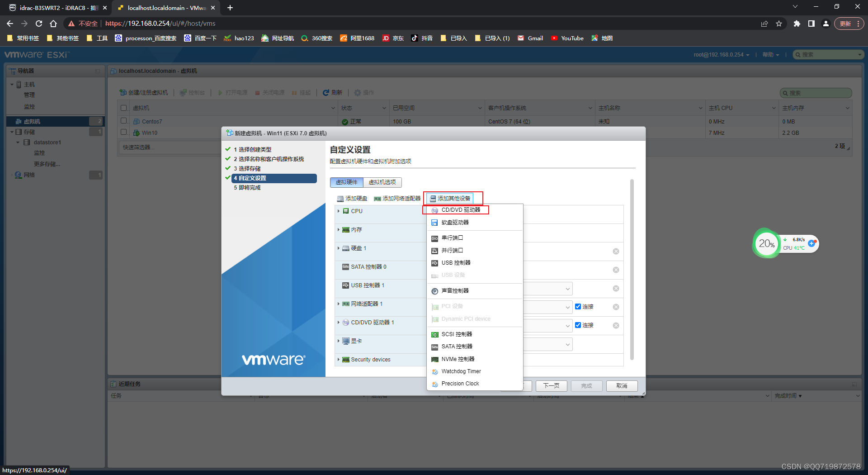Click the VM list search field
868x475 pixels.
point(816,93)
